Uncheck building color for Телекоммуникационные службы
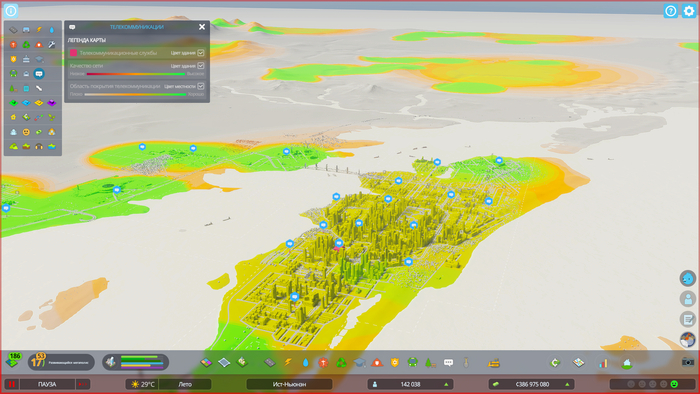700x394 pixels. (x=201, y=53)
